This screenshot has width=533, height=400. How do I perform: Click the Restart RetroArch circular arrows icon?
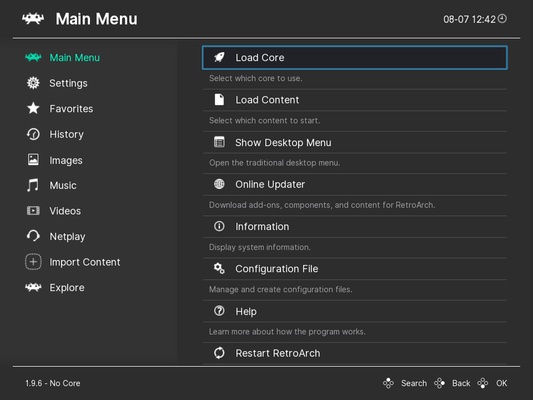[x=219, y=353]
